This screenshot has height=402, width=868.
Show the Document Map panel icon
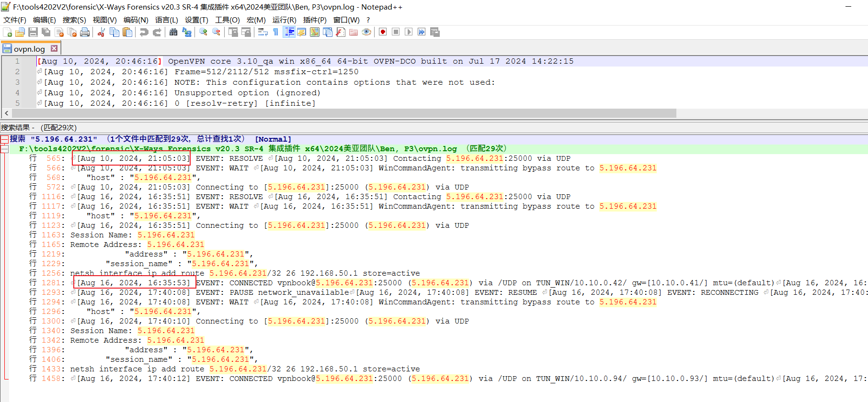(315, 32)
